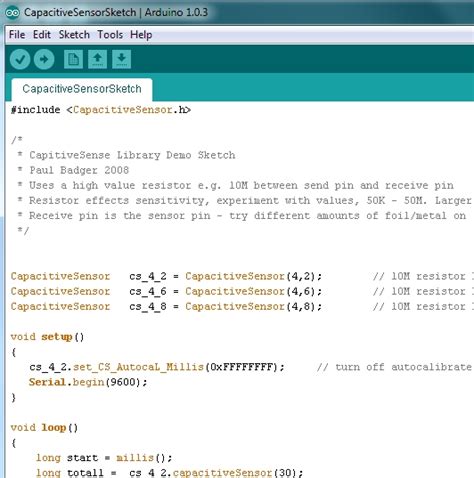Click the 'Paul Badger 2008' comment line
Viewport: 474px width, 478px height.
click(x=79, y=170)
